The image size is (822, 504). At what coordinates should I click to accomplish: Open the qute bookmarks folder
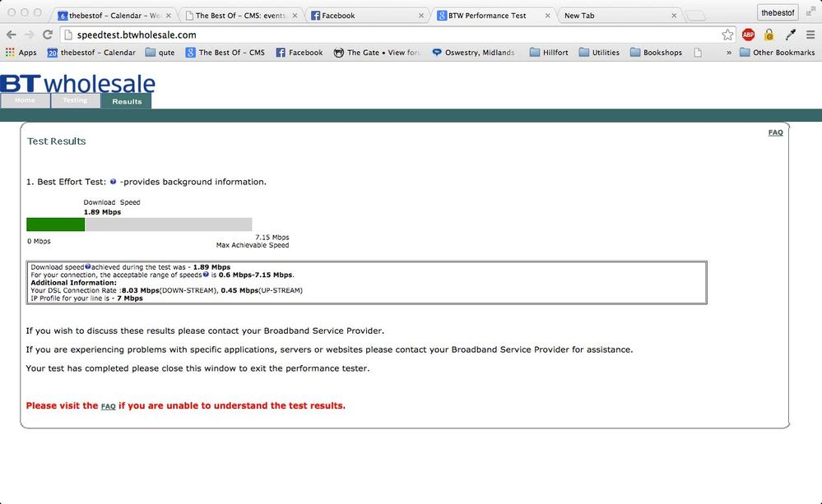[160, 53]
